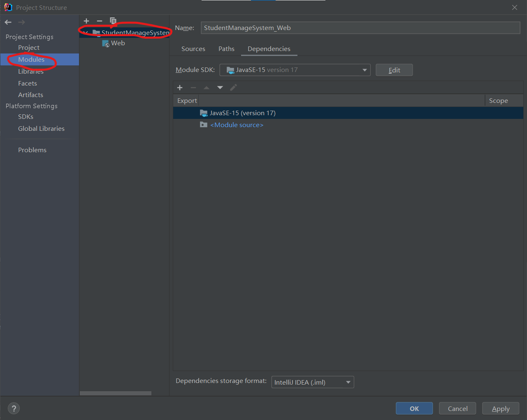Open Project settings section

[x=29, y=48]
